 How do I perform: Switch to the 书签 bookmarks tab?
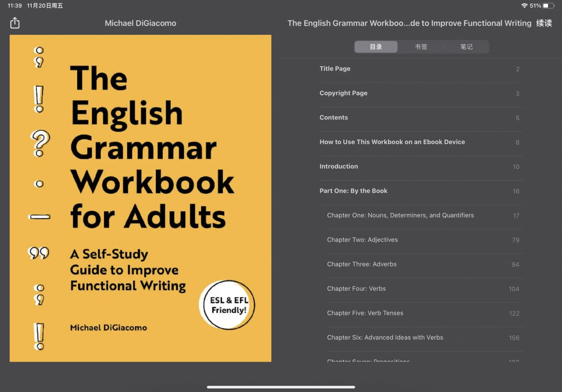(421, 47)
